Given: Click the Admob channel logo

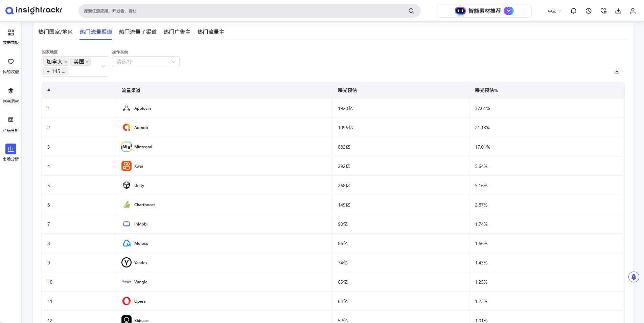Looking at the screenshot, I should (127, 127).
